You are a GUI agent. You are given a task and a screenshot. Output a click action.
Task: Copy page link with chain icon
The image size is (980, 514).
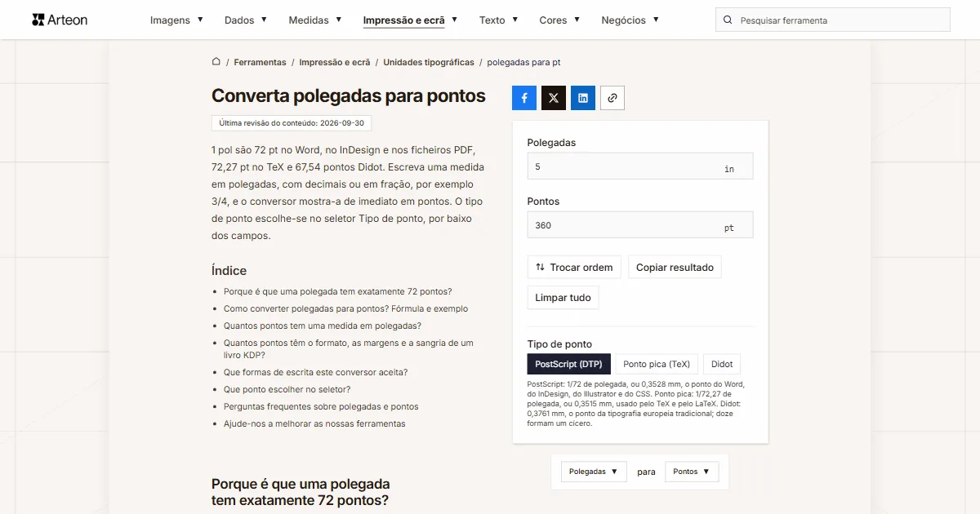[612, 98]
